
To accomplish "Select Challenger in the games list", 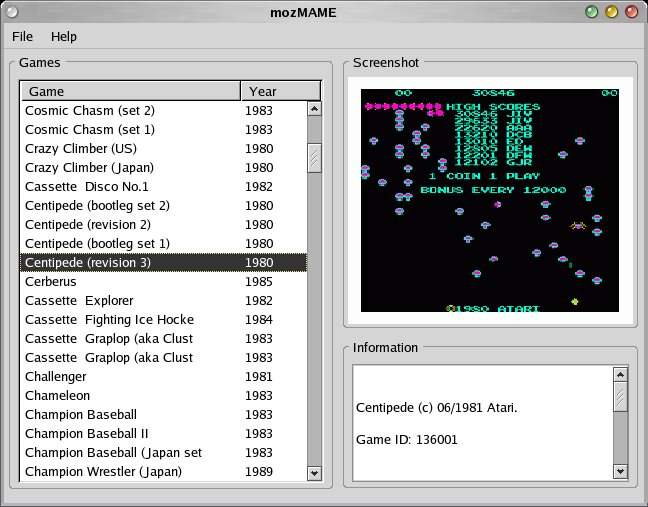I will click(x=164, y=377).
